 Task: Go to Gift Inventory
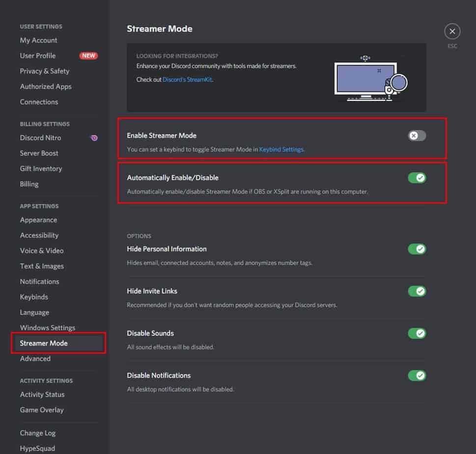(x=41, y=169)
